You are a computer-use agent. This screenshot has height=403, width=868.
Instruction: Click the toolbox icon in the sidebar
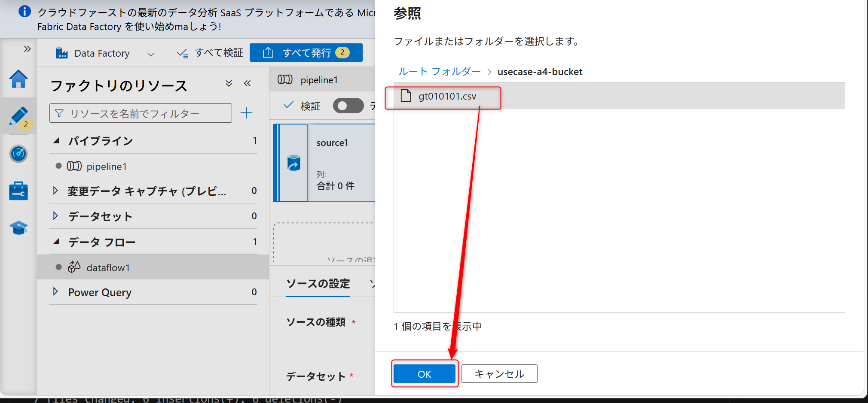click(18, 191)
